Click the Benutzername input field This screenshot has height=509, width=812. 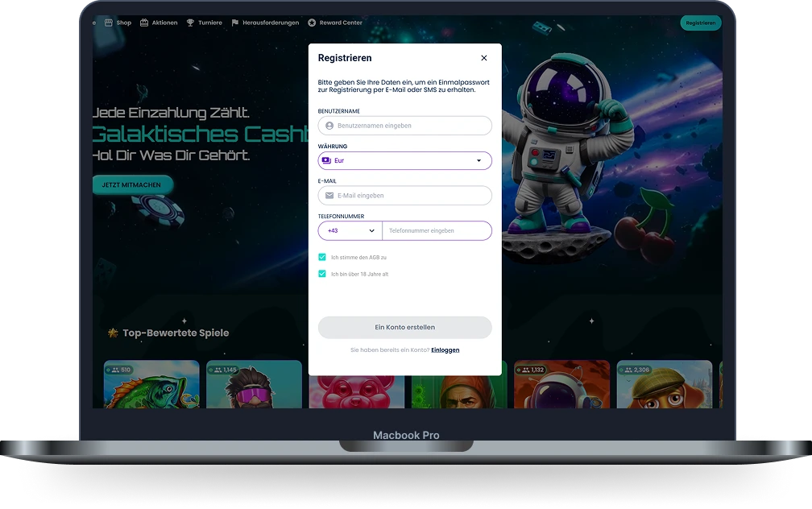[x=404, y=126]
